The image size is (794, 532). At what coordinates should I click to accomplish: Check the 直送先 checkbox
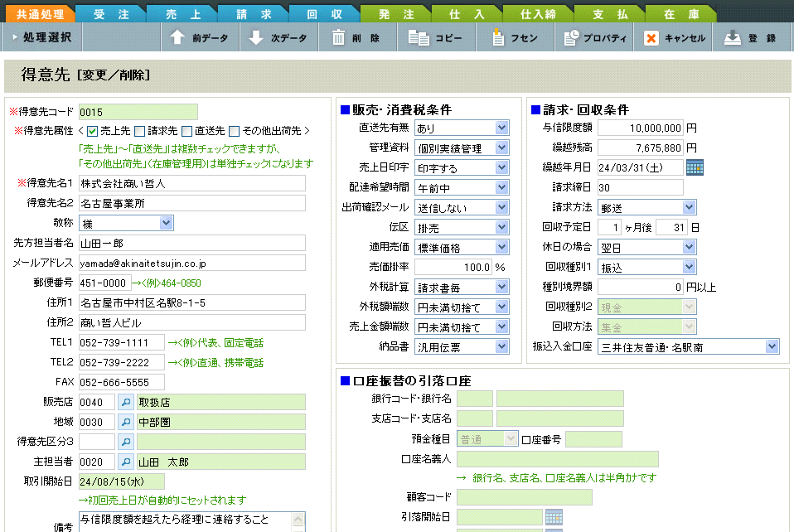[186, 132]
